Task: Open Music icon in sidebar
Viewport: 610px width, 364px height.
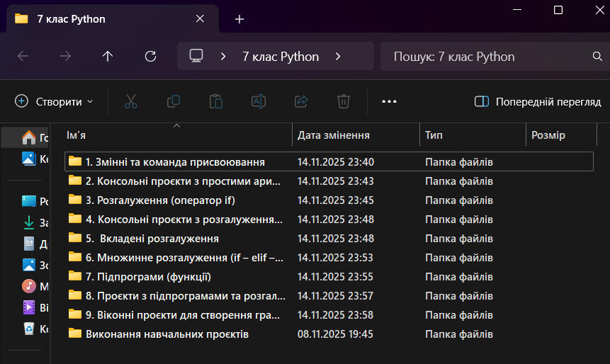Action: tap(29, 286)
